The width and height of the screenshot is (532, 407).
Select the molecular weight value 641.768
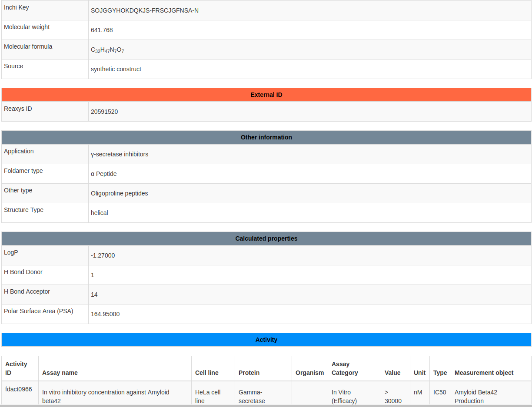click(x=102, y=30)
